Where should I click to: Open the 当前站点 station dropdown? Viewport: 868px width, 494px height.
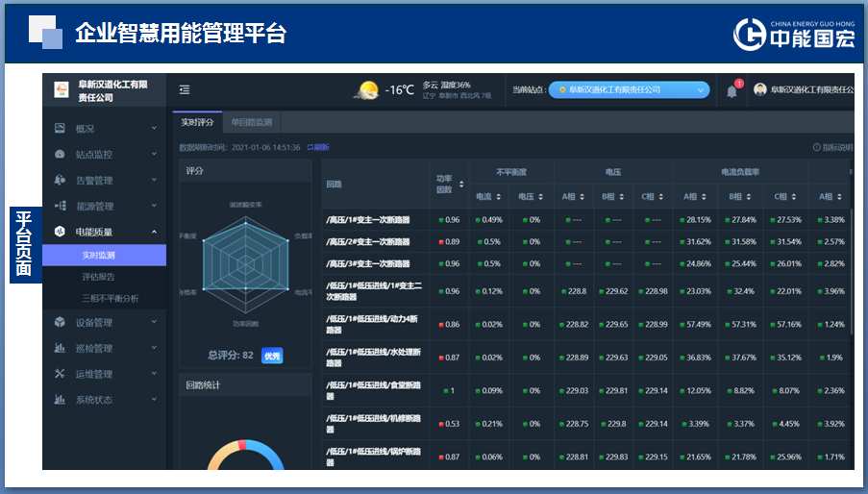click(x=629, y=89)
